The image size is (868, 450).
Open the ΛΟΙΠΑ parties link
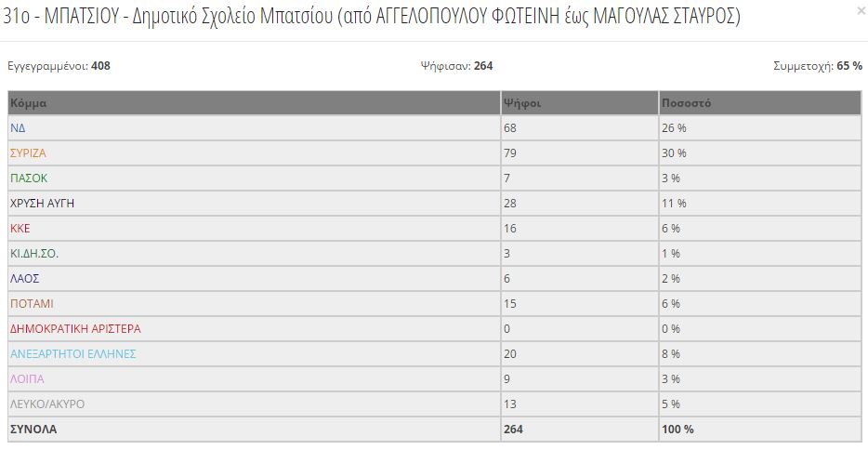(27, 379)
